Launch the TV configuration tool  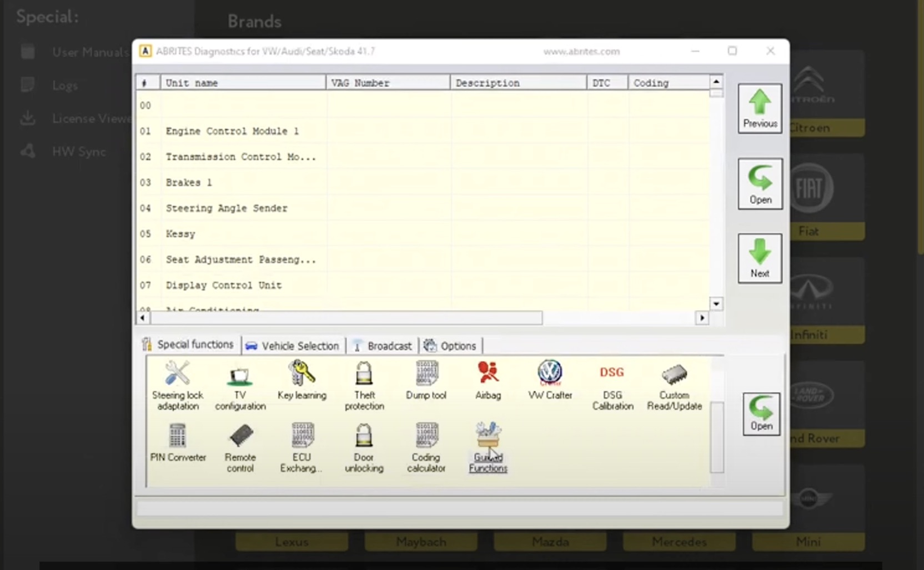click(x=240, y=386)
